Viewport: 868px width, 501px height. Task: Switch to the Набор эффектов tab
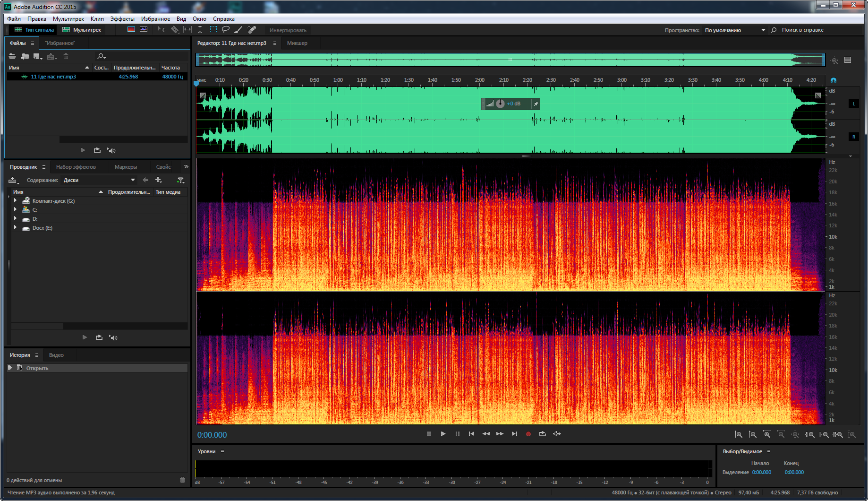(x=76, y=167)
